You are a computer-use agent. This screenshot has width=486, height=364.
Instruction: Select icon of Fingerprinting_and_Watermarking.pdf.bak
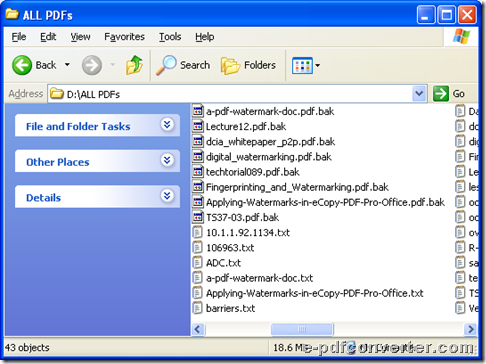point(198,187)
